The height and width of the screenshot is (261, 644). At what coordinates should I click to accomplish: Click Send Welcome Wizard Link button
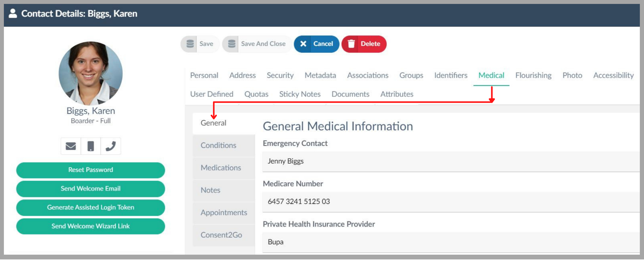pyautogui.click(x=91, y=226)
